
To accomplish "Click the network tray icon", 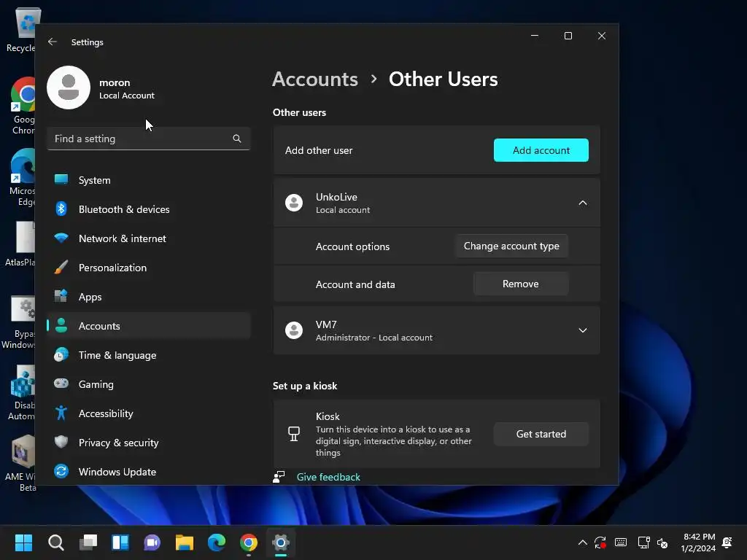I will (x=643, y=542).
